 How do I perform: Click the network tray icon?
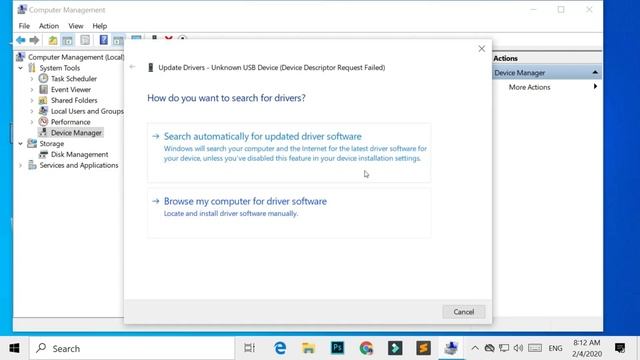[504, 348]
